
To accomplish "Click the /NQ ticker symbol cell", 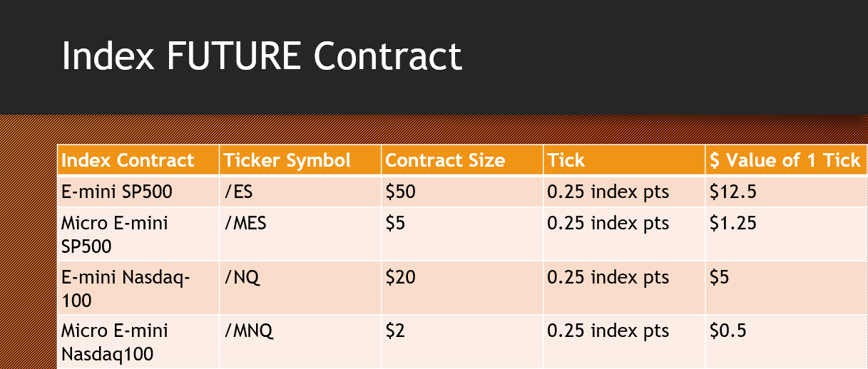I will click(x=242, y=278).
